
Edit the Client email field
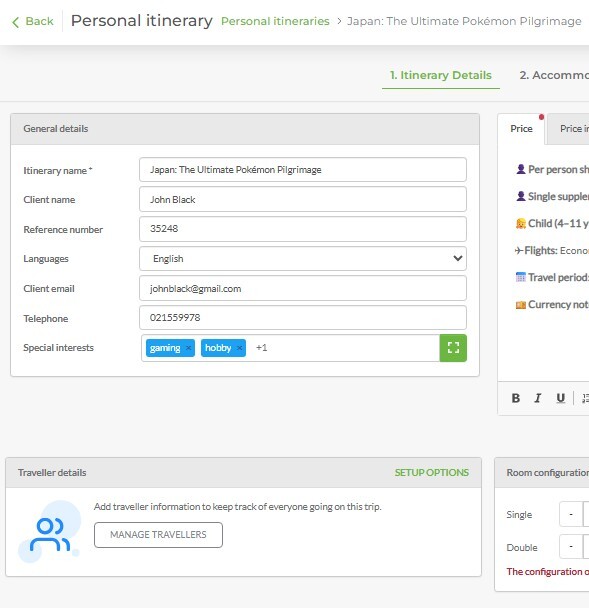(x=302, y=288)
